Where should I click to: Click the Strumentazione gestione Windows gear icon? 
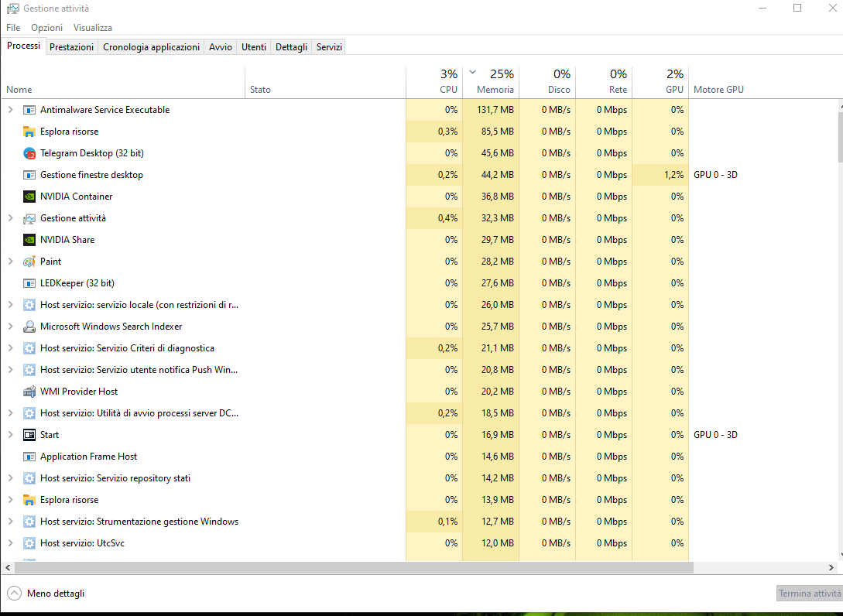click(x=29, y=522)
